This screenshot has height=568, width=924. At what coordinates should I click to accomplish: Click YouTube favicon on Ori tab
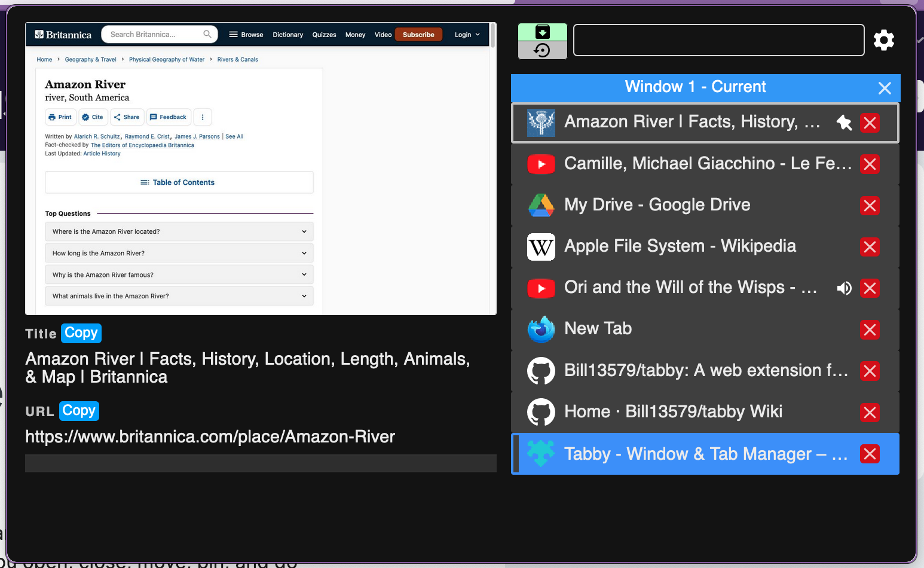(x=541, y=288)
